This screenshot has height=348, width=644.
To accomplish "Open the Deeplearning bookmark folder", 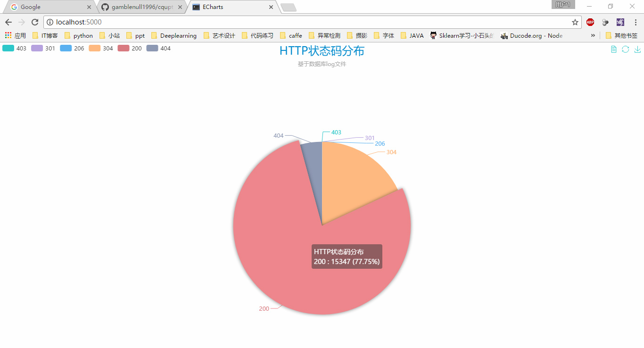I will pyautogui.click(x=174, y=35).
